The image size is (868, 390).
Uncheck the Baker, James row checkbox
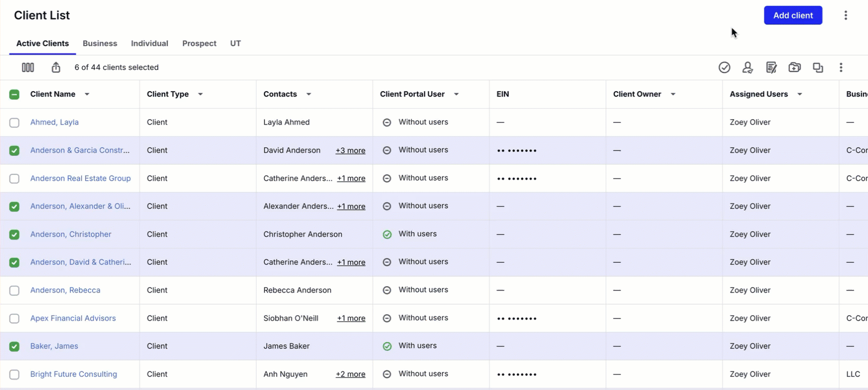[14, 347]
